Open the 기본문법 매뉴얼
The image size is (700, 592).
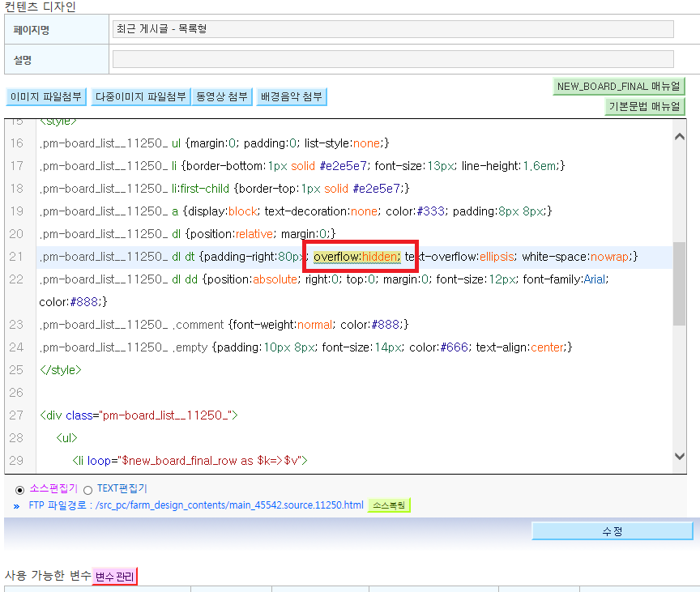pyautogui.click(x=645, y=107)
